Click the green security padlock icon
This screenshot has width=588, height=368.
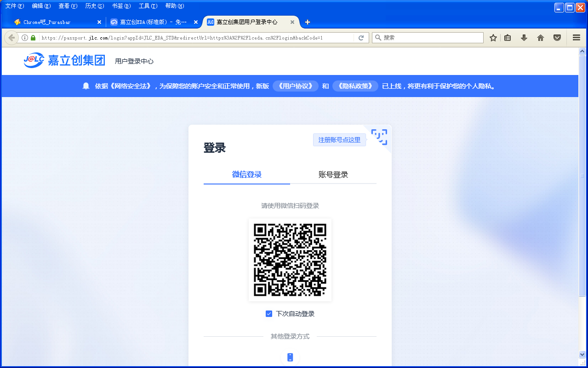33,38
